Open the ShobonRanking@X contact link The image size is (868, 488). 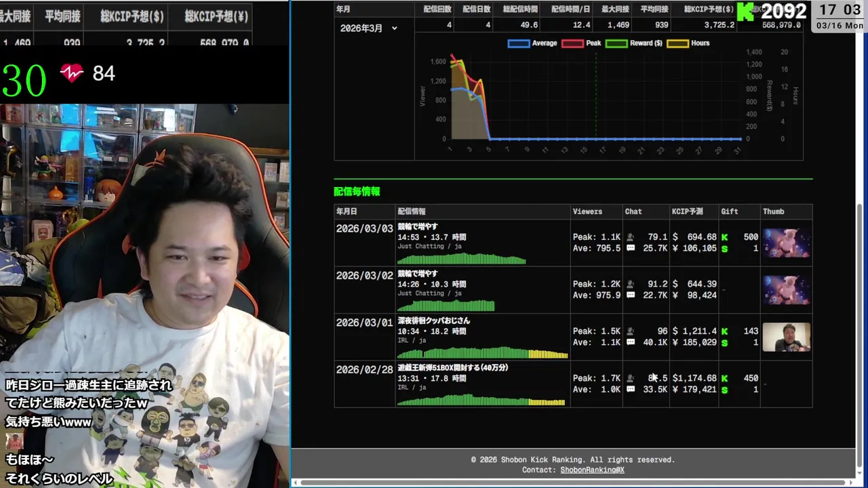(592, 470)
